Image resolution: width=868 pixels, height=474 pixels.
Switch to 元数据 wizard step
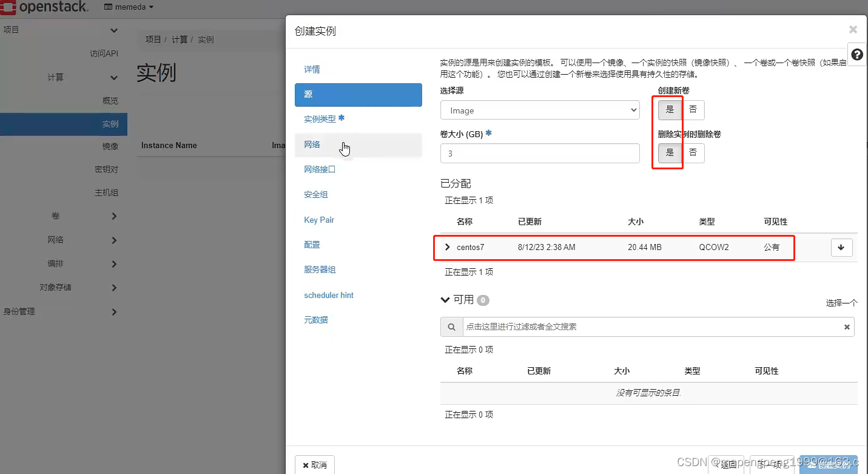click(358, 320)
